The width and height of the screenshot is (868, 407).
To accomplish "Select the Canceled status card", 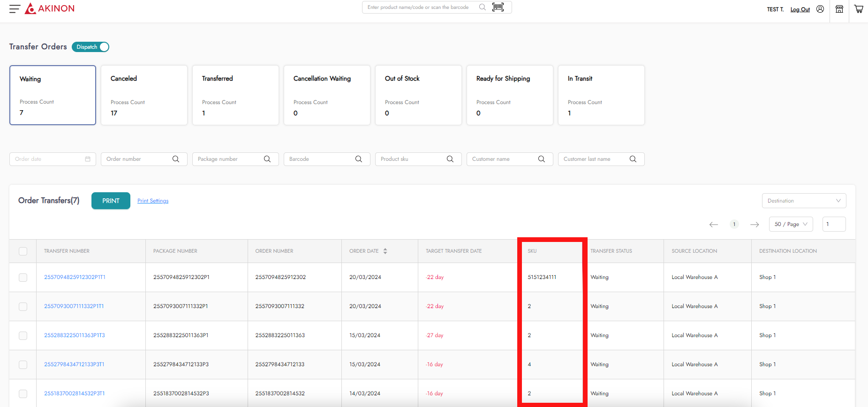I will coord(144,95).
